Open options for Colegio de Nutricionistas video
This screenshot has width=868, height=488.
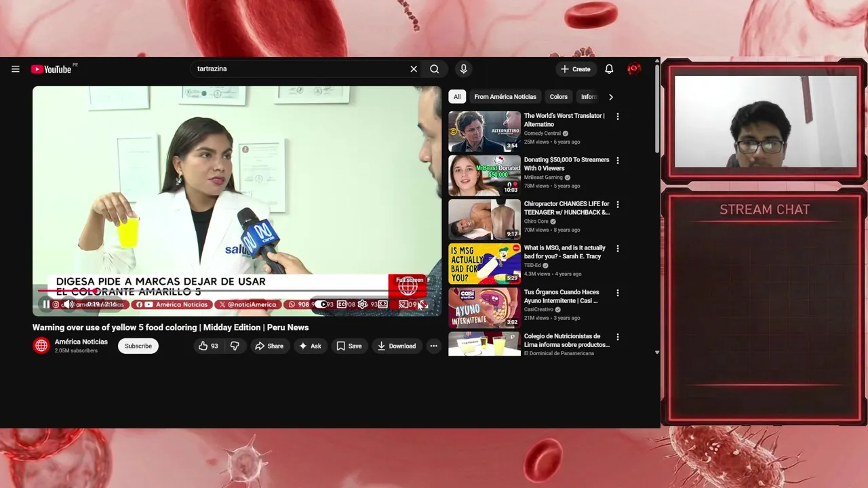[x=618, y=337]
